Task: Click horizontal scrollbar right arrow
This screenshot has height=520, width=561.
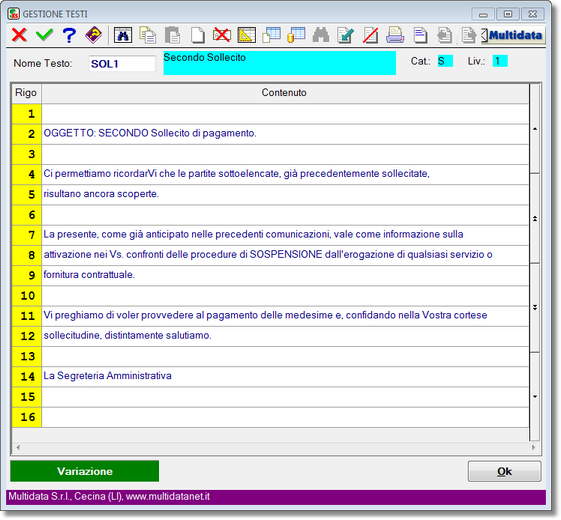Action: click(x=533, y=447)
